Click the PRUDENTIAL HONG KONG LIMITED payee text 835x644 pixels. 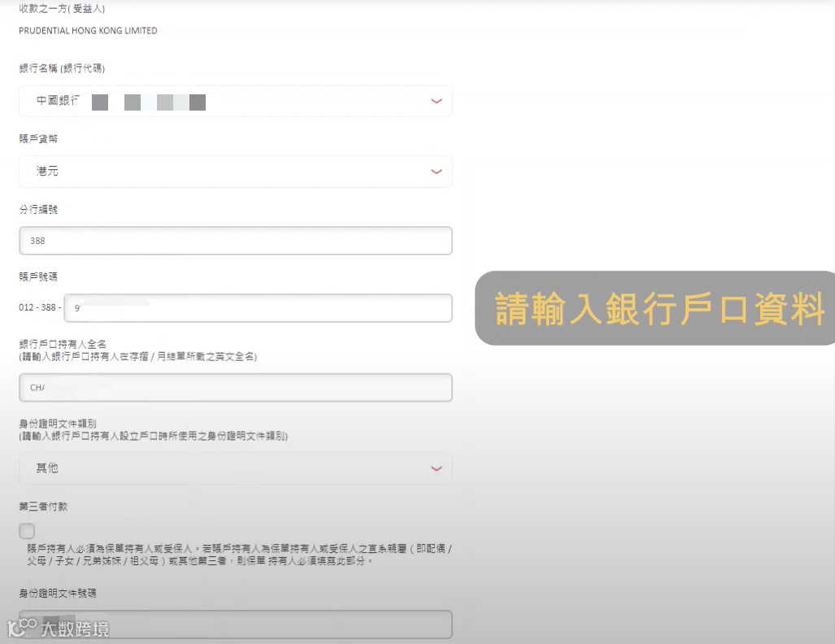88,31
